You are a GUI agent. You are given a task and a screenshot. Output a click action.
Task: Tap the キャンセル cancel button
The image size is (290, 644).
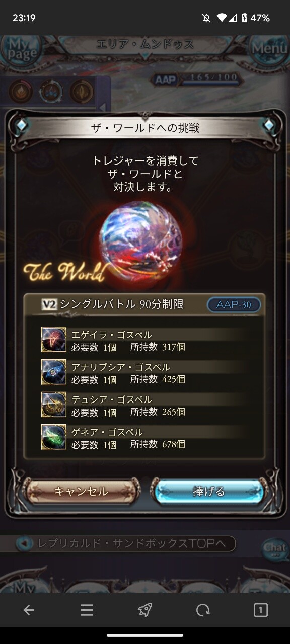(x=82, y=492)
